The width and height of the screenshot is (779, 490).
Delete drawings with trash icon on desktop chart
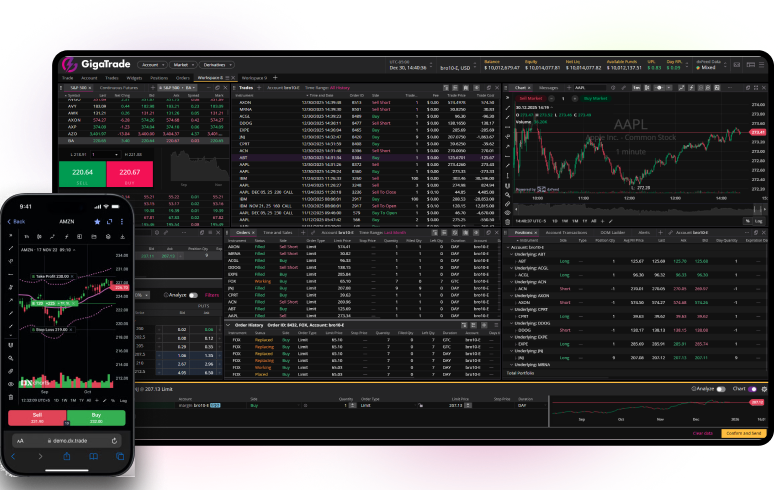(507, 222)
